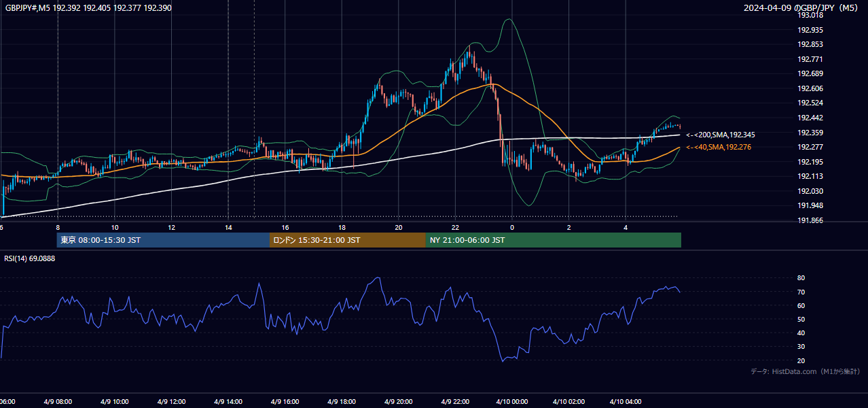Click price axis value 192.524
868x408 pixels.
click(x=810, y=103)
